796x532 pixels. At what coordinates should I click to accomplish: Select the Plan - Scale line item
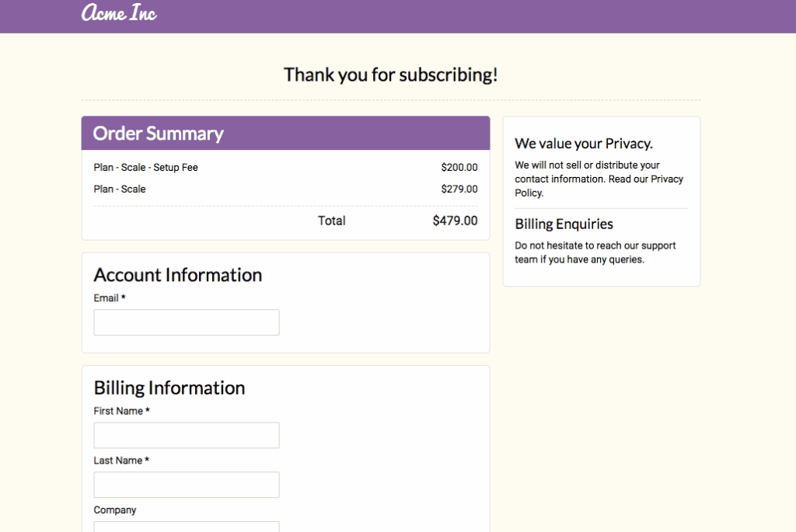click(x=120, y=189)
